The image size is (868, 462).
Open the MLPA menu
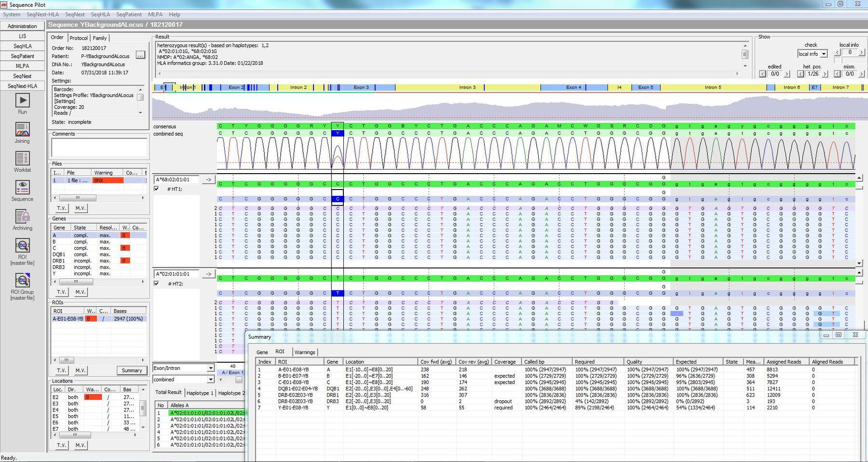coord(154,14)
